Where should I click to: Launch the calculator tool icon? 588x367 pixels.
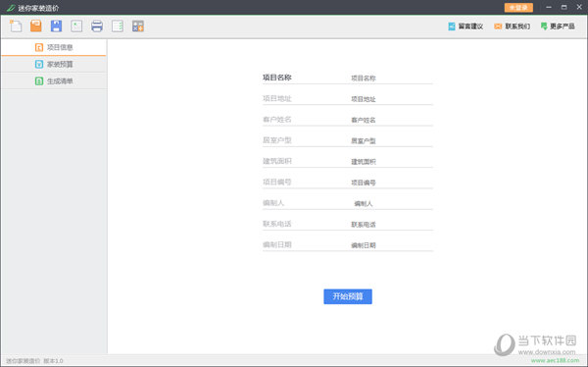click(x=138, y=26)
